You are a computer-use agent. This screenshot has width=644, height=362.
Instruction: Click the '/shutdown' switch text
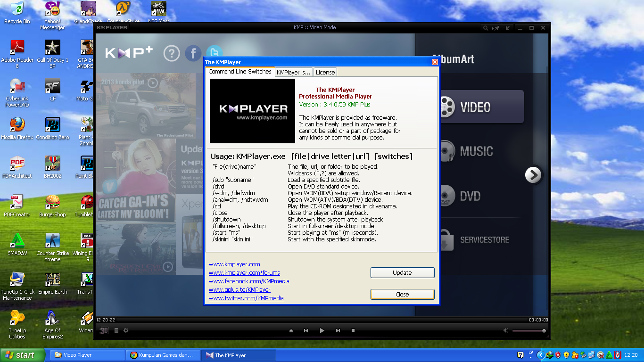(227, 220)
